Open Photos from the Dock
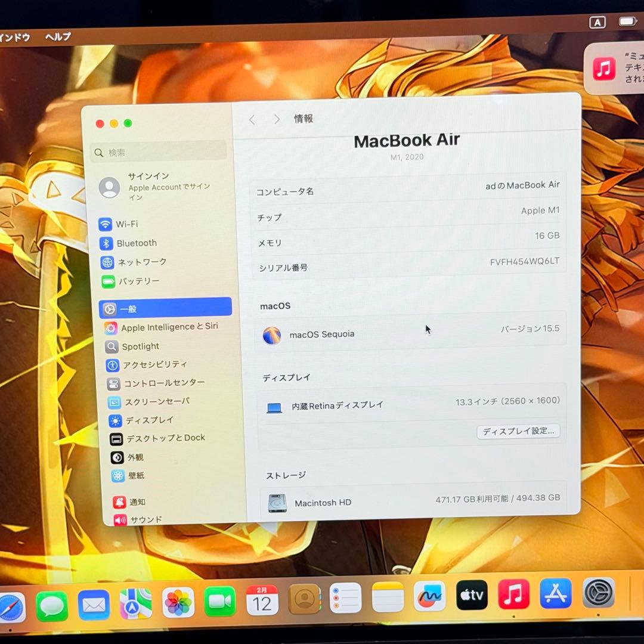Viewport: 644px width, 644px height. pos(178,602)
